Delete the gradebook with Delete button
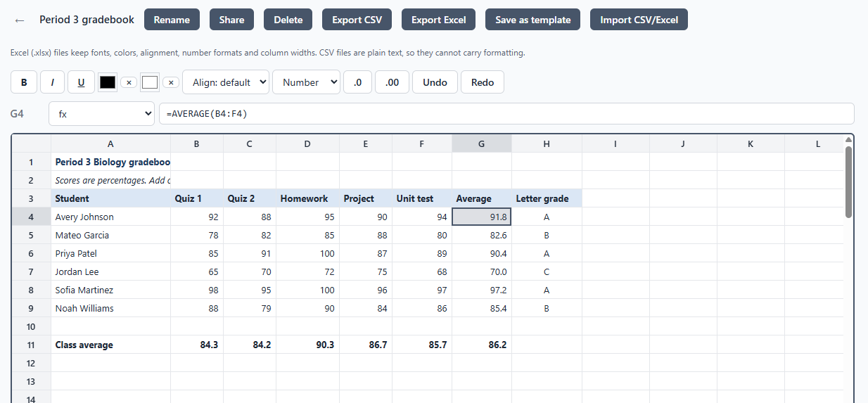 click(288, 20)
